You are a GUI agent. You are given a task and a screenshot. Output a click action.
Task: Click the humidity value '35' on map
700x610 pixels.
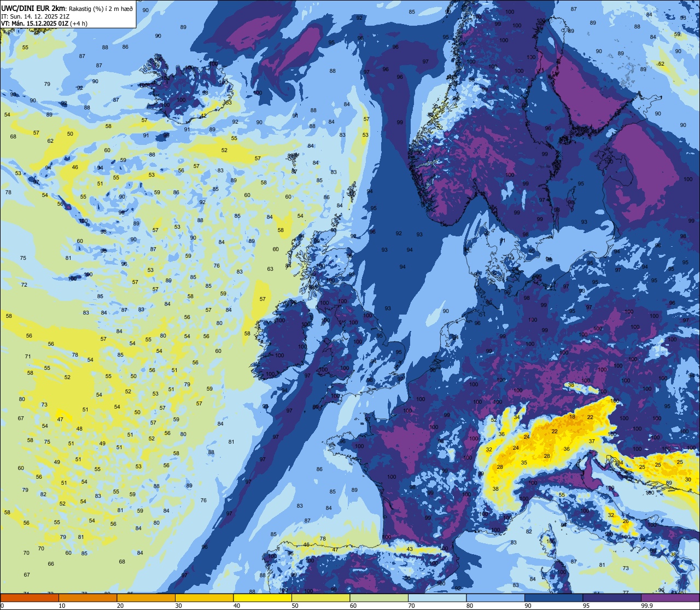524,463
